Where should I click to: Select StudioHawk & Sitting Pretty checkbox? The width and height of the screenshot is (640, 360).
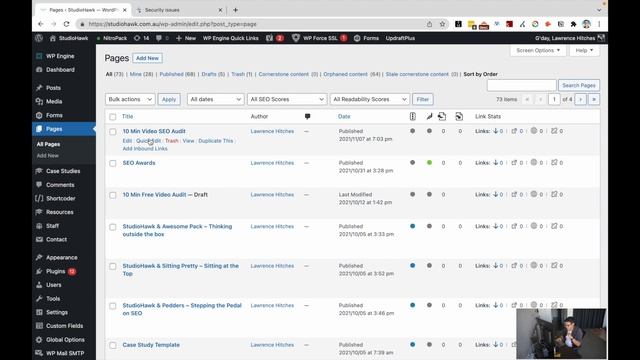pos(113,266)
